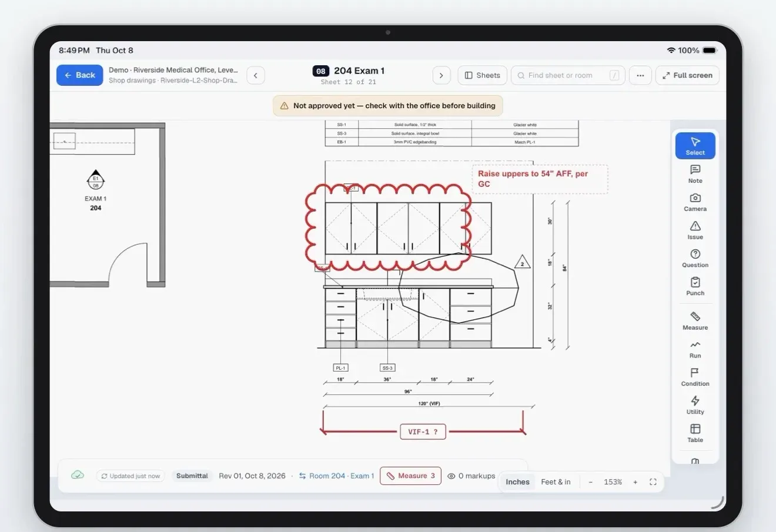Go to the previous sheet
Screen dimensions: 776x532
(x=256, y=75)
